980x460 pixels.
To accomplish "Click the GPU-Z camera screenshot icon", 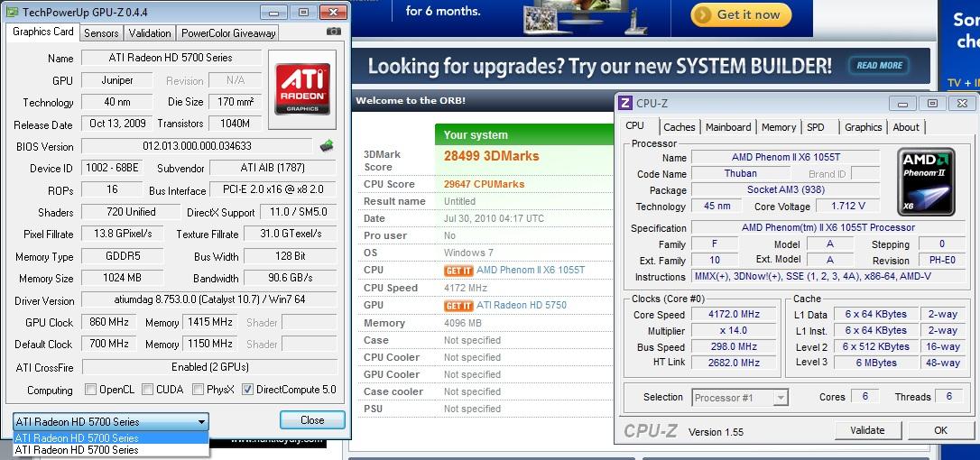I will pyautogui.click(x=334, y=32).
